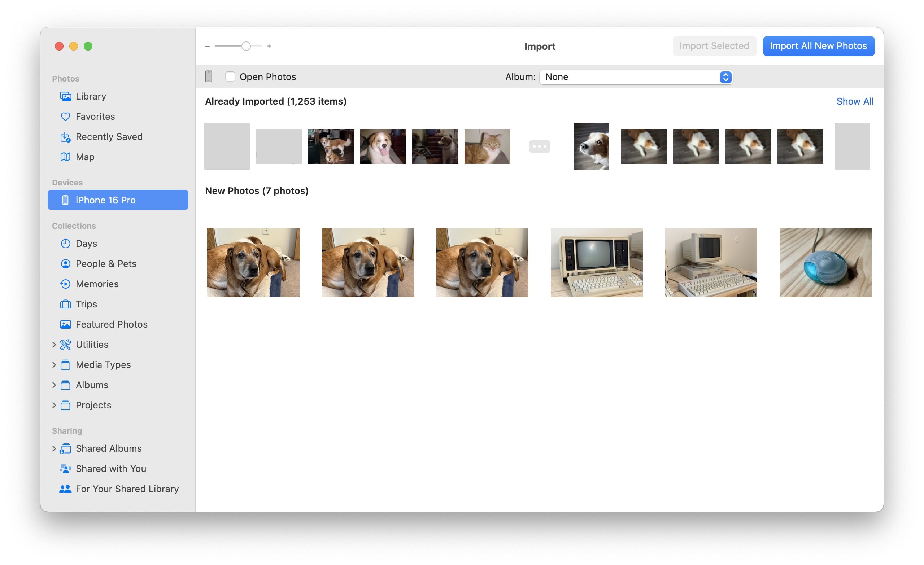Image resolution: width=924 pixels, height=565 pixels.
Task: Click the People & Pets icon
Action: pyautogui.click(x=65, y=264)
